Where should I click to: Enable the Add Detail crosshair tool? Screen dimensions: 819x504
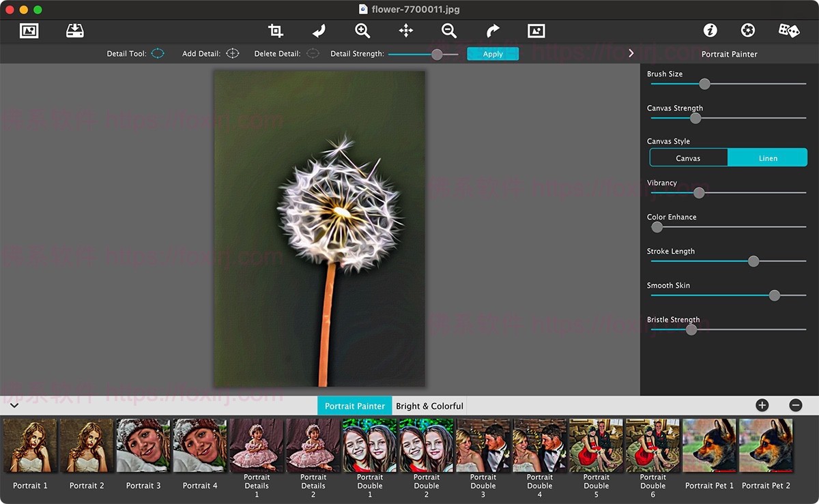tap(232, 53)
